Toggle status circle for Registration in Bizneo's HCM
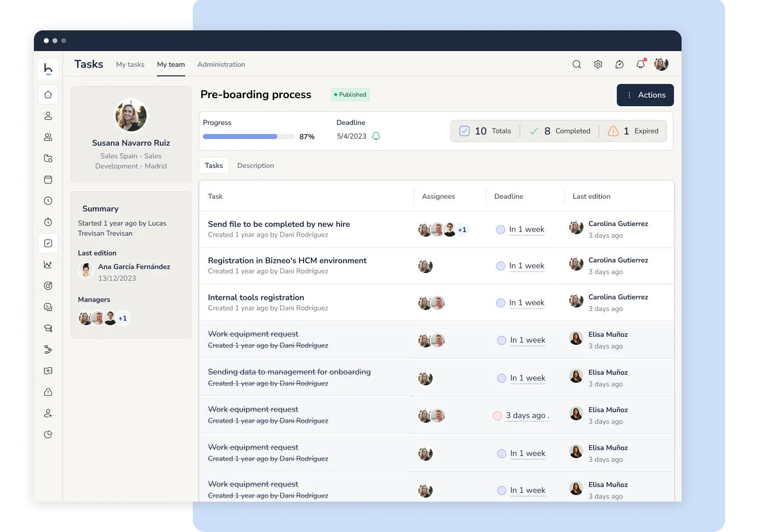The image size is (759, 532). 500,266
